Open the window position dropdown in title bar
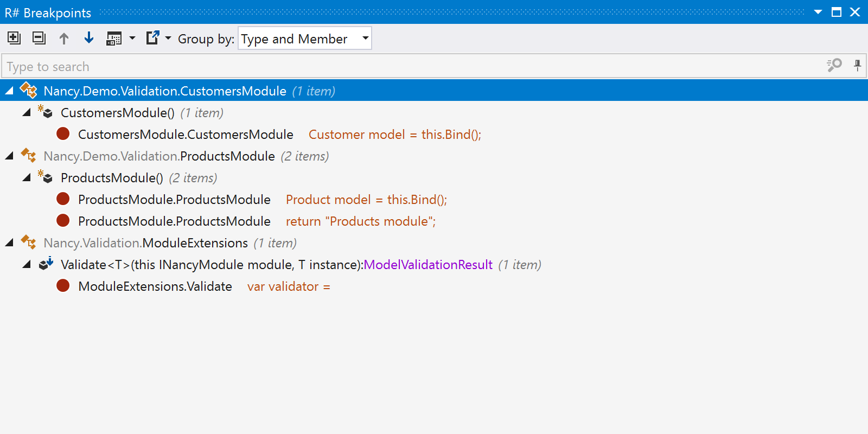The width and height of the screenshot is (868, 434). click(818, 12)
